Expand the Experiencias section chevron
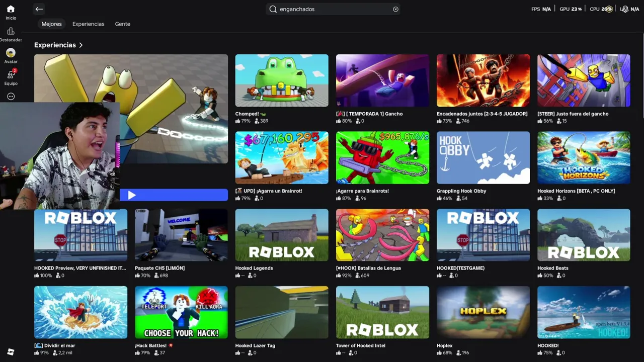644x362 pixels. pyautogui.click(x=80, y=45)
